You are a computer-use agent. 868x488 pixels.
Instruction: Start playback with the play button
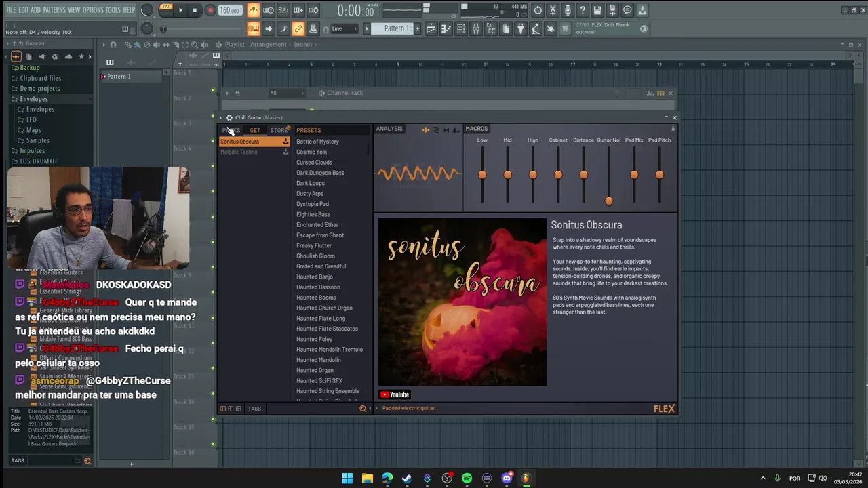pos(180,10)
